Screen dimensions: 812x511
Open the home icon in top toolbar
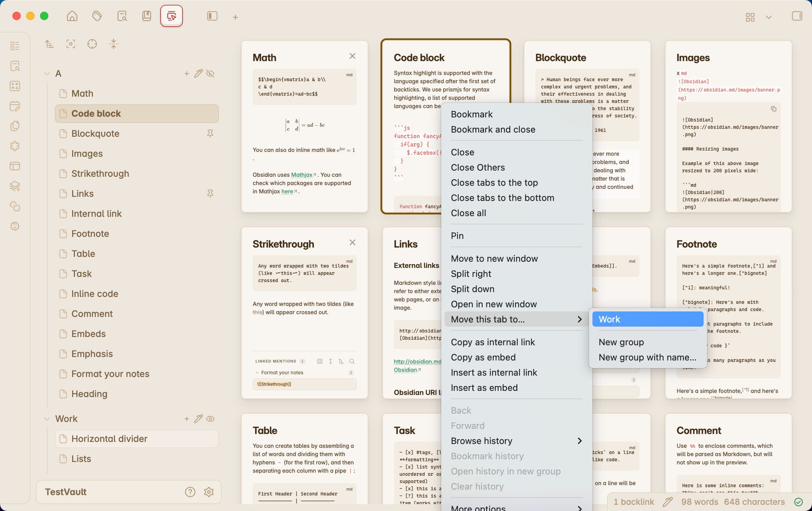tap(72, 16)
